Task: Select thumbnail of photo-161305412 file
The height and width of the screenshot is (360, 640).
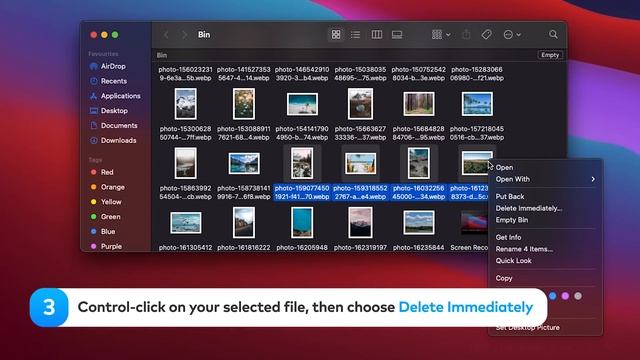Action: (x=185, y=222)
